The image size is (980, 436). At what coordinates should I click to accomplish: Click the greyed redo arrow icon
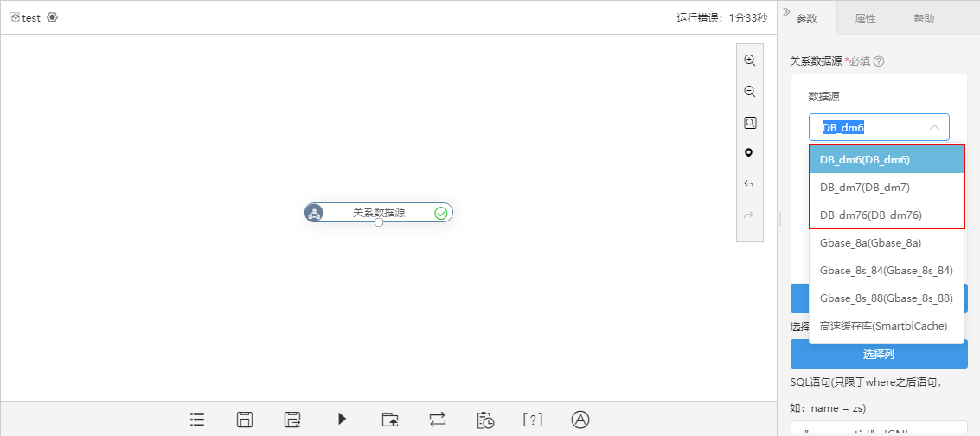(749, 215)
